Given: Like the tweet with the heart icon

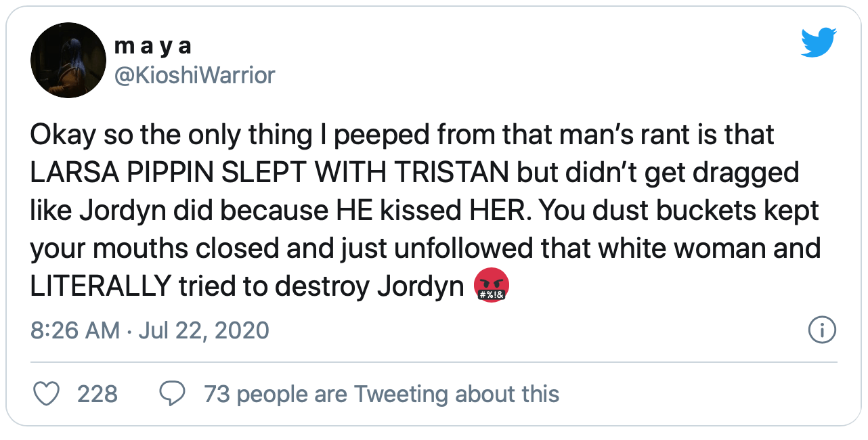Looking at the screenshot, I should pos(46,394).
